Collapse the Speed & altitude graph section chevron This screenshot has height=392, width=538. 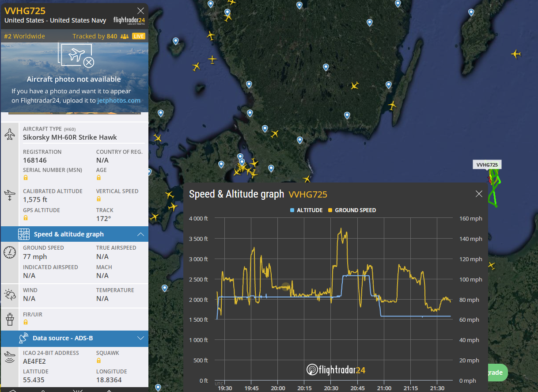(x=140, y=234)
